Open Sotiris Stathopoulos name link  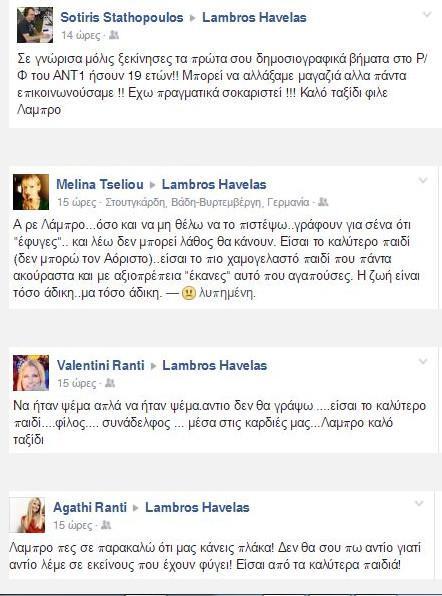122,17
